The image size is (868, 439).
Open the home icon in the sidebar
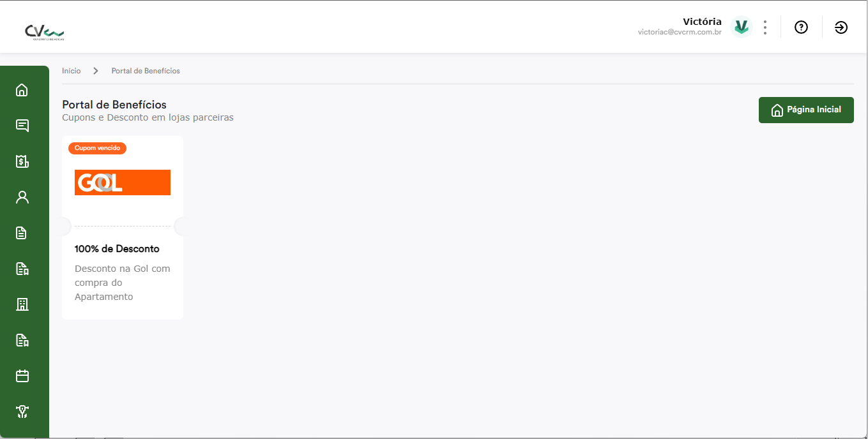coord(22,90)
